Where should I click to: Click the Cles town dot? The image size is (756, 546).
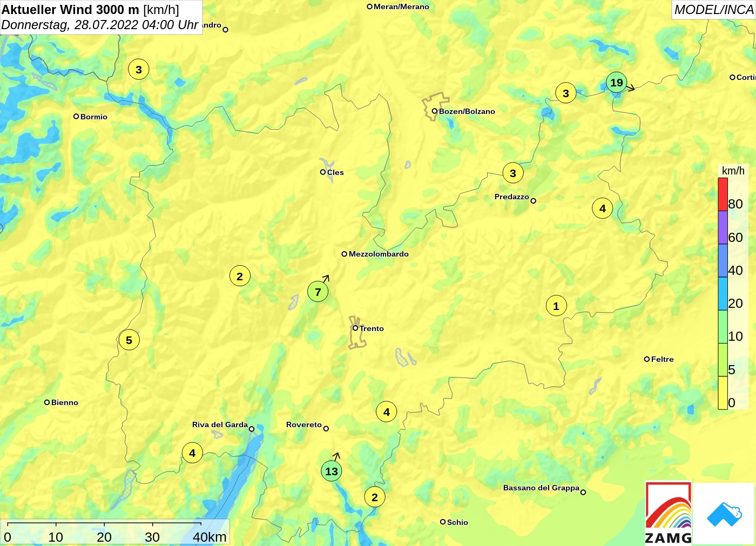pos(323,172)
